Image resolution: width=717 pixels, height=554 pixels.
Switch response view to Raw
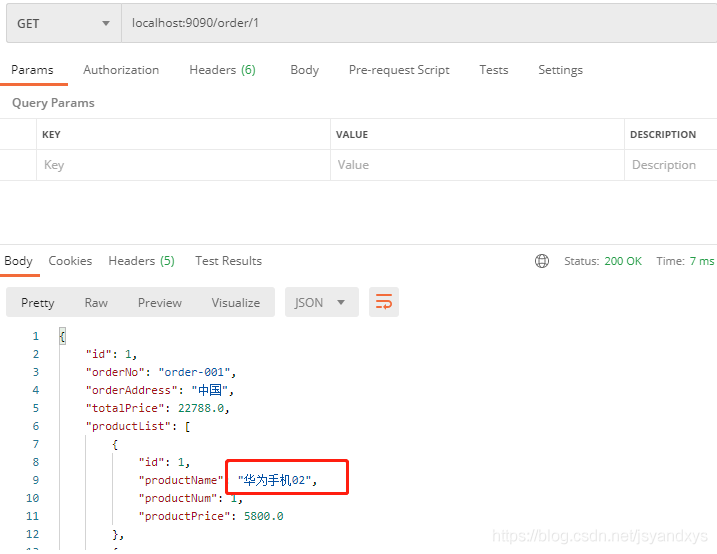(x=96, y=303)
